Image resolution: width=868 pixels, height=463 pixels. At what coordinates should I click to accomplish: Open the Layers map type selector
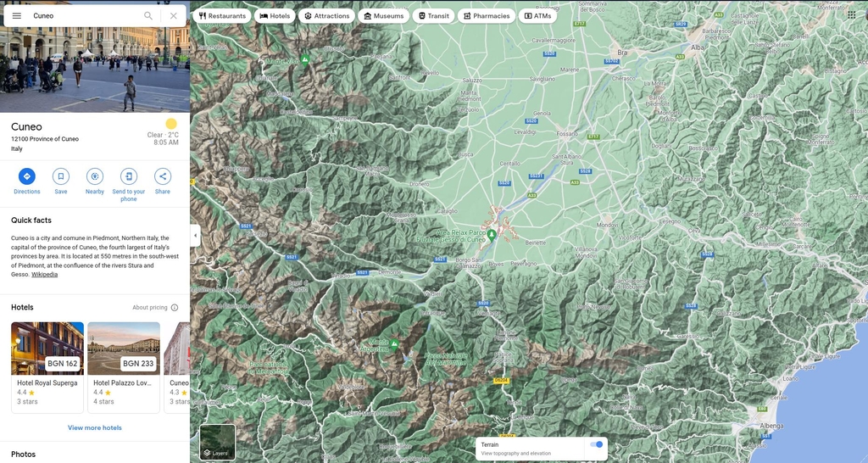point(217,442)
